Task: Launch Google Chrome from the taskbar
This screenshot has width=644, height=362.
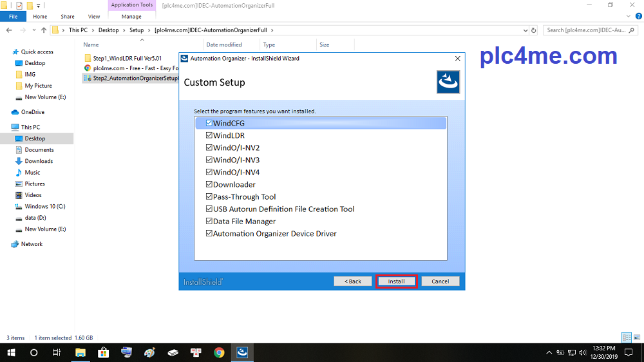Action: pyautogui.click(x=219, y=352)
